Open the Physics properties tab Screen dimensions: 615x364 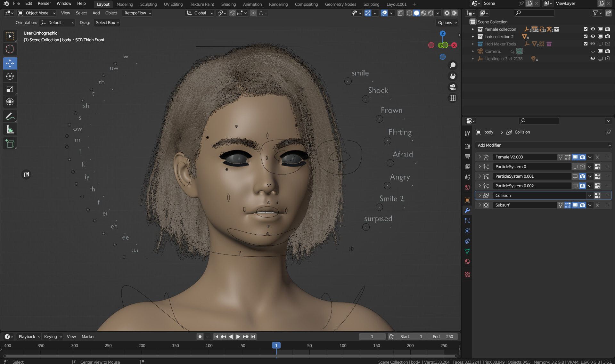click(467, 231)
